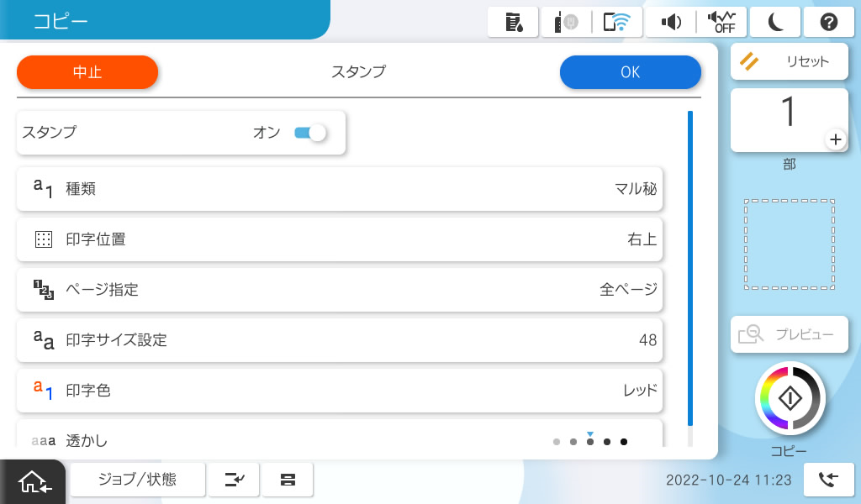Turn off the スタンプ toggle
This screenshot has width=861, height=504.
pos(309,133)
